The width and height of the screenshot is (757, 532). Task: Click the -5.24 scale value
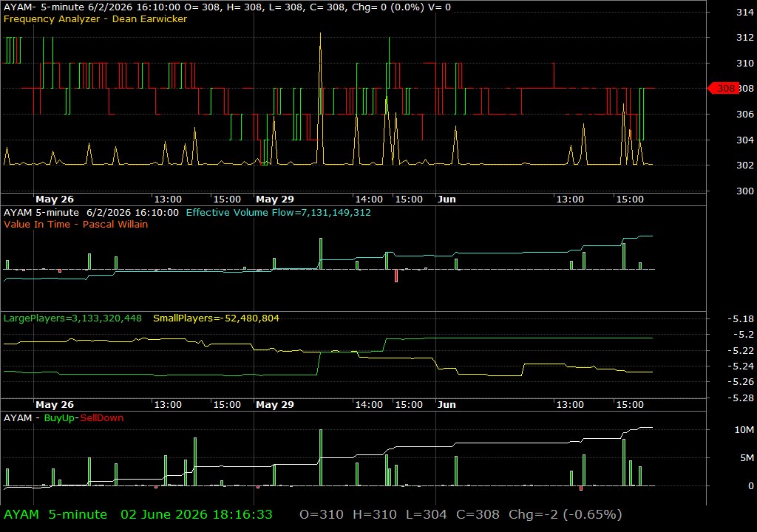pyautogui.click(x=740, y=366)
